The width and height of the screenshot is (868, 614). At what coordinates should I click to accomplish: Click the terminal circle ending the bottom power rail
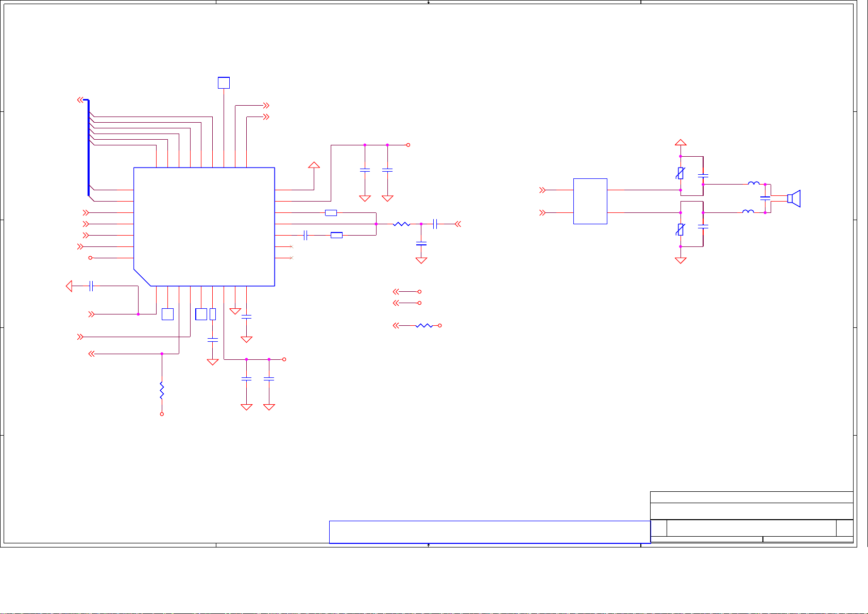pos(284,359)
